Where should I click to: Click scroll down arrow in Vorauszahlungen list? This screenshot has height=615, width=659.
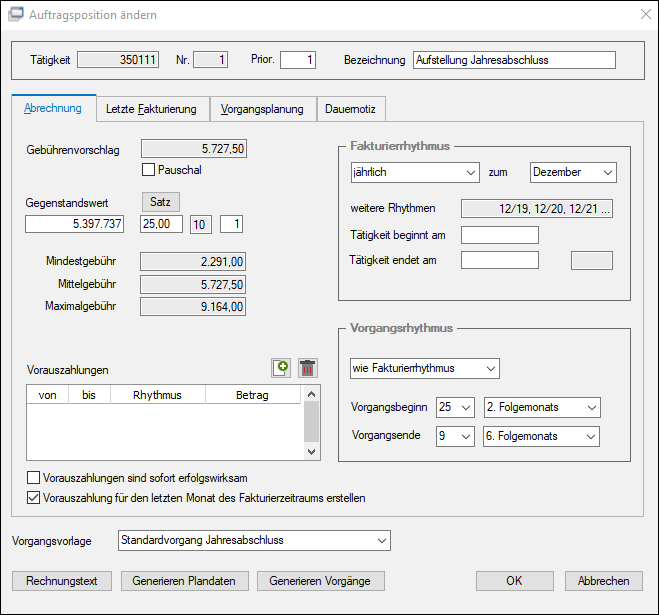[311, 451]
